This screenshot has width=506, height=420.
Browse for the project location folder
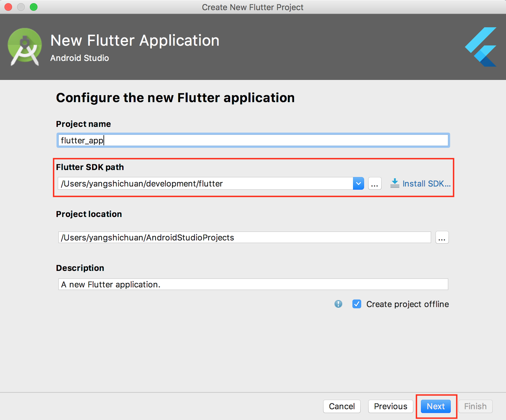coord(442,237)
